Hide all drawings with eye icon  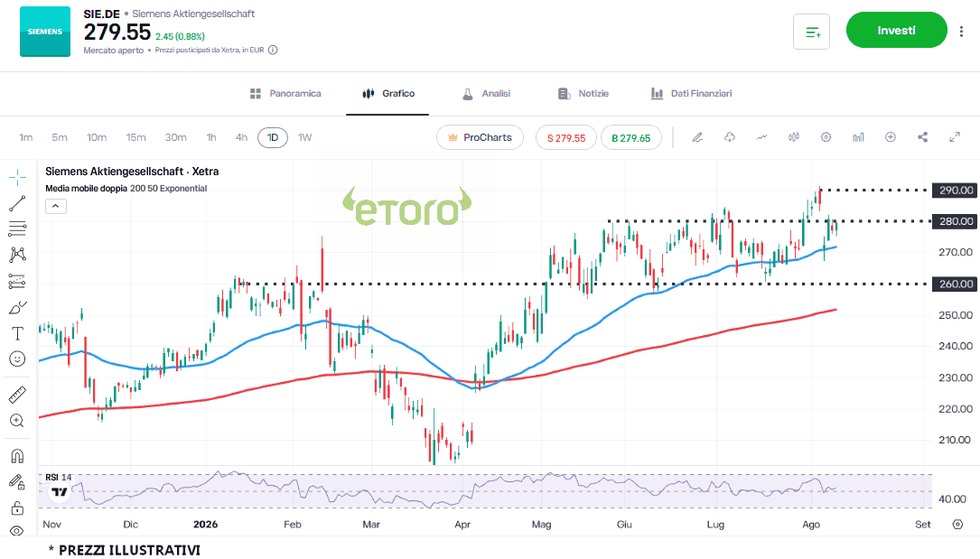coord(17,530)
